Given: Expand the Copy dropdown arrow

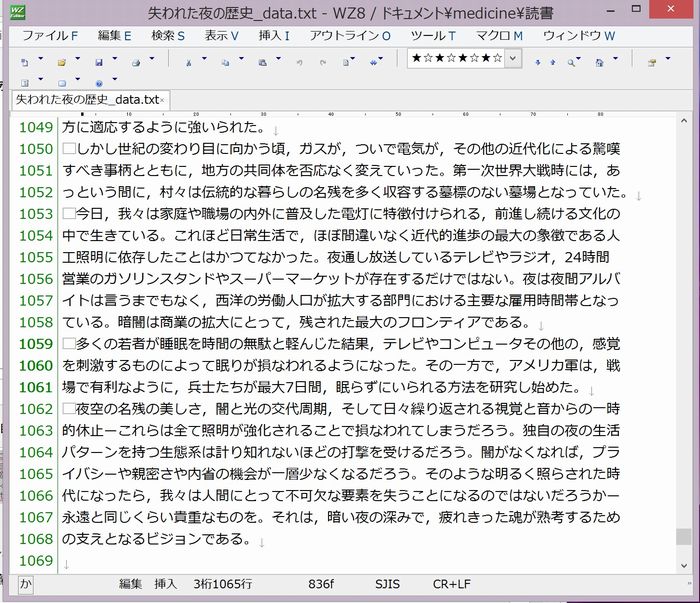Looking at the screenshot, I should point(242,58).
